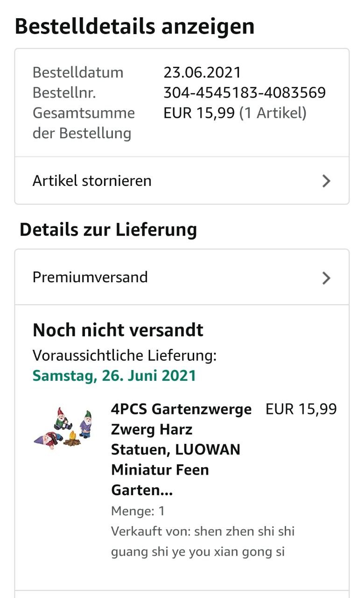Tap the order total EUR 15,99 (1 Artikel)

tap(235, 113)
